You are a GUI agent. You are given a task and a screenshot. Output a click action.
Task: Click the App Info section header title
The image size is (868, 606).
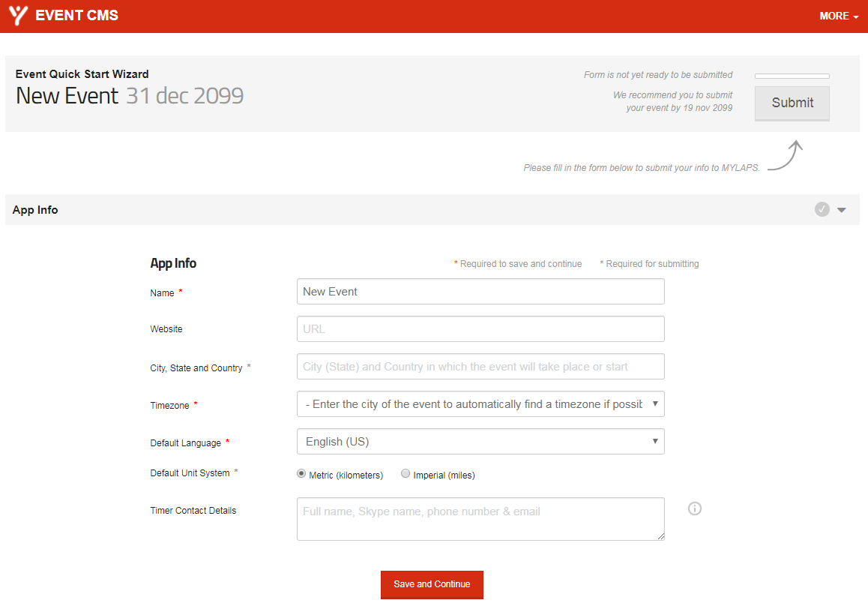[35, 210]
